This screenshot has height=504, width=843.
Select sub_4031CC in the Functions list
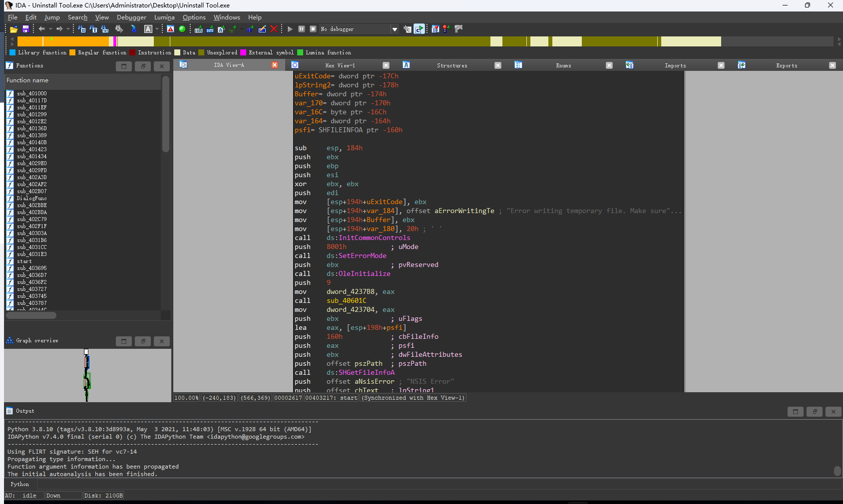[32, 248]
